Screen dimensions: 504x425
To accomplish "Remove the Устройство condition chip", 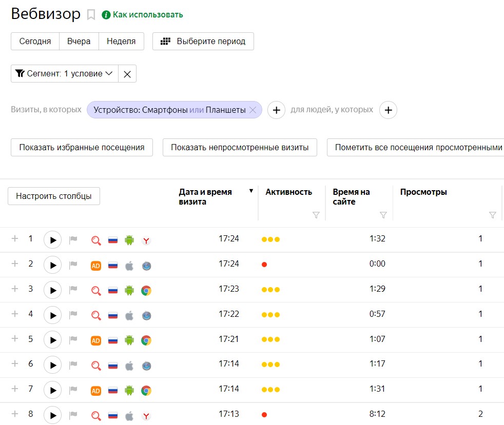I will pos(253,110).
